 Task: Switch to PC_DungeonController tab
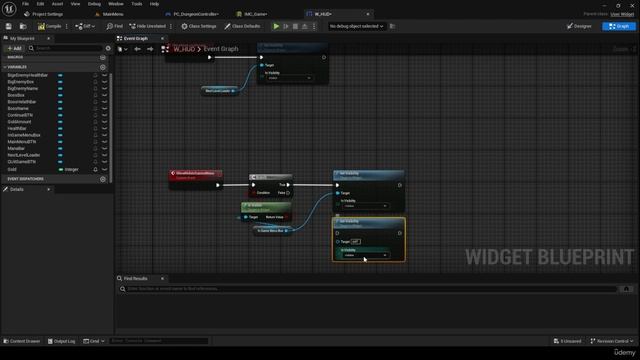[x=192, y=14]
